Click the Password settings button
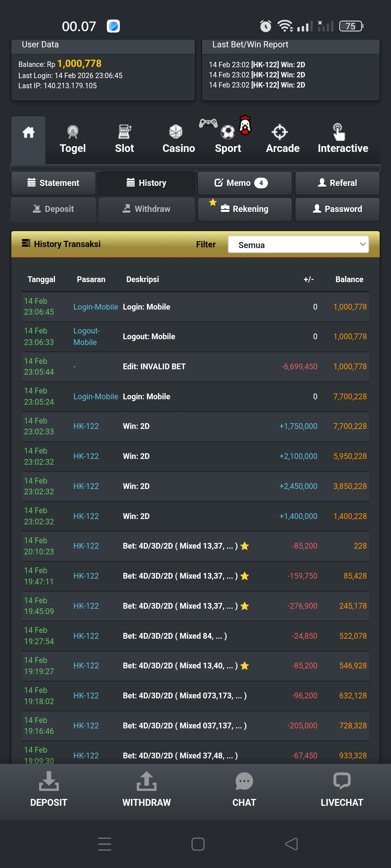The width and height of the screenshot is (391, 868). [337, 209]
